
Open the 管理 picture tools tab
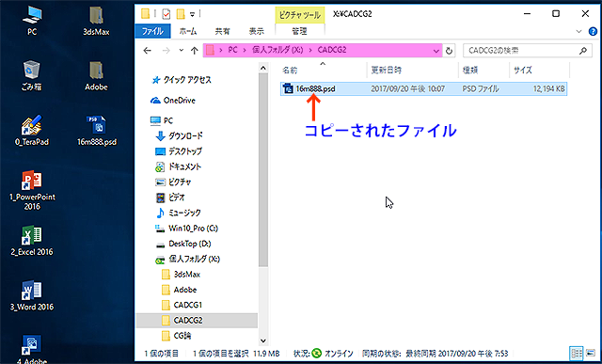[299, 31]
